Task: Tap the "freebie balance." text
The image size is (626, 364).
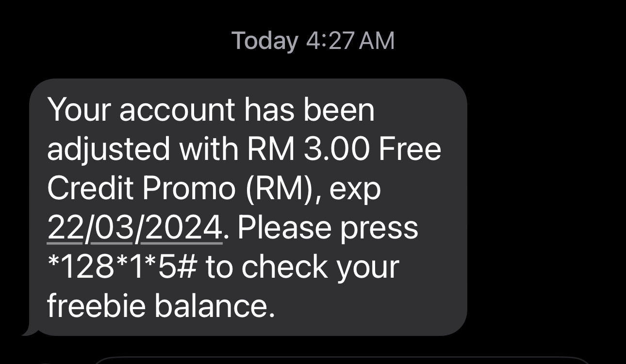Action: (x=161, y=306)
